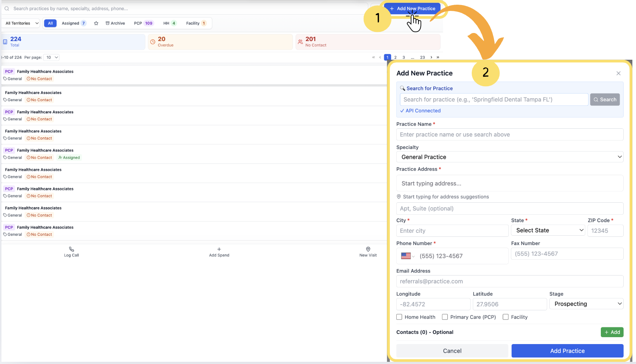This screenshot has height=364, width=636.
Task: Go to next page using arrow icon
Action: pos(431,57)
